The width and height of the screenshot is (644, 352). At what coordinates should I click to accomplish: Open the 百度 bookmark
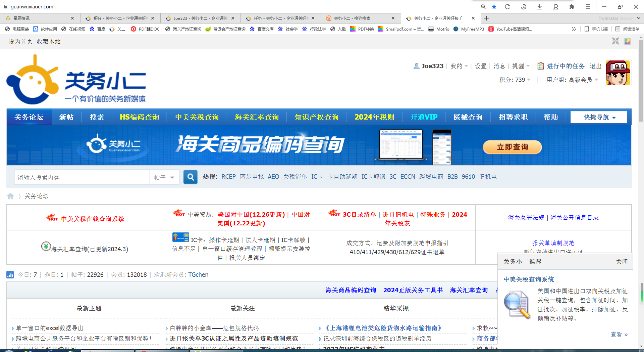[98, 29]
